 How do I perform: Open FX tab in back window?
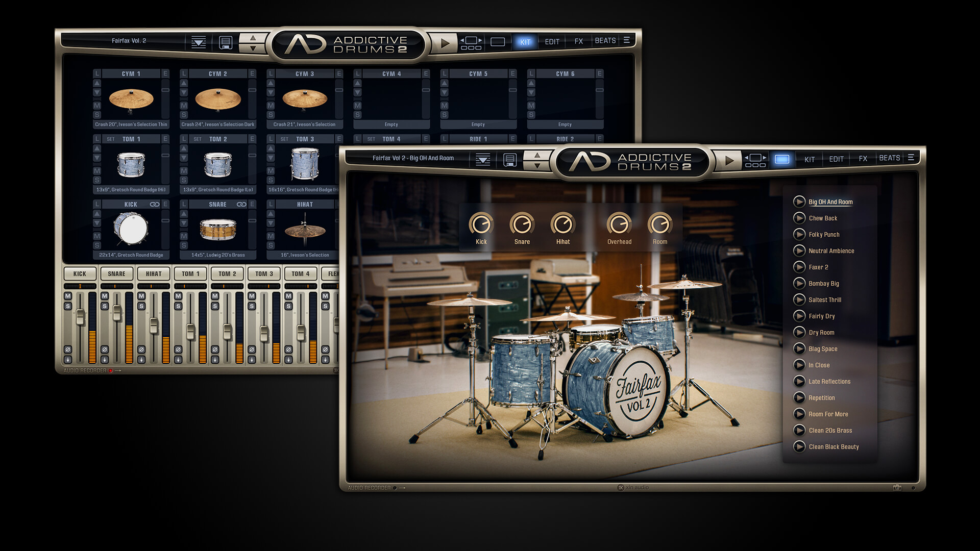[578, 41]
